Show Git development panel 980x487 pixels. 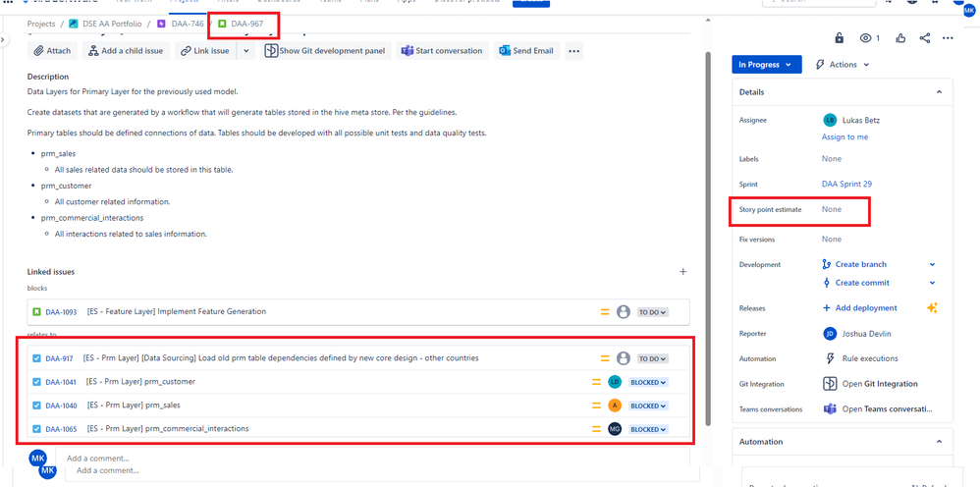point(326,51)
